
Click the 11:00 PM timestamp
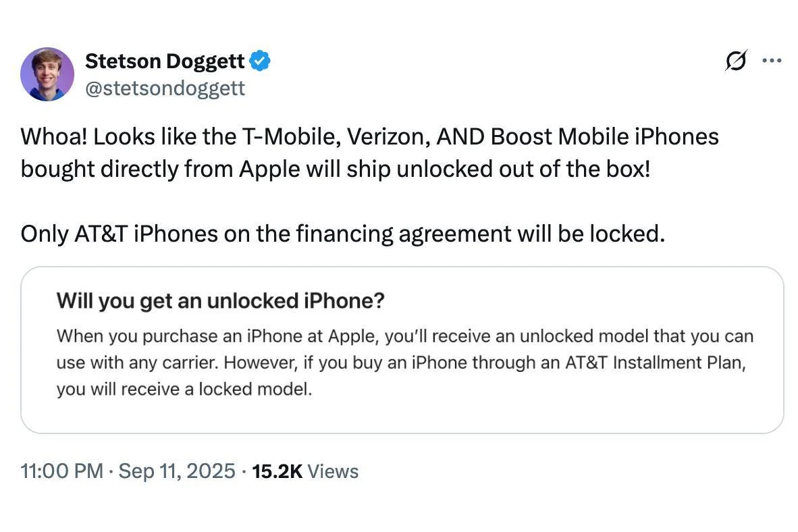(62, 471)
